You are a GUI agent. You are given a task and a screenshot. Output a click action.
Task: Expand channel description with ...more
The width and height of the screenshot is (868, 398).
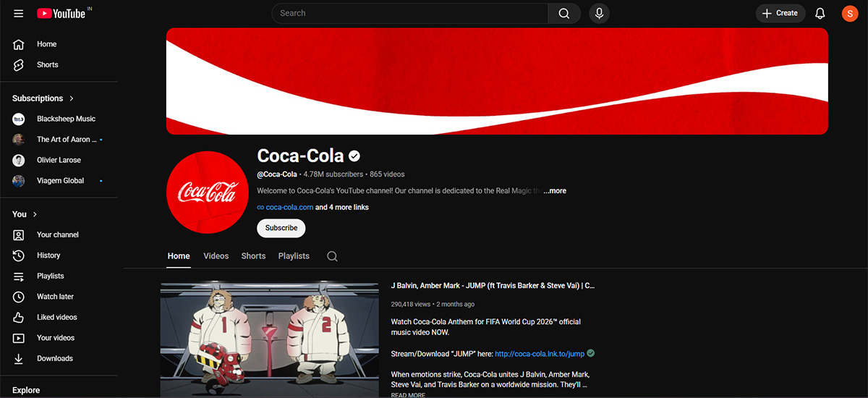555,191
